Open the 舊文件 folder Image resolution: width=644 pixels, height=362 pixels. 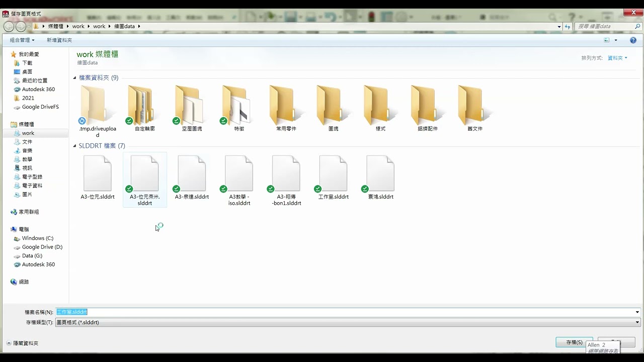point(475,109)
